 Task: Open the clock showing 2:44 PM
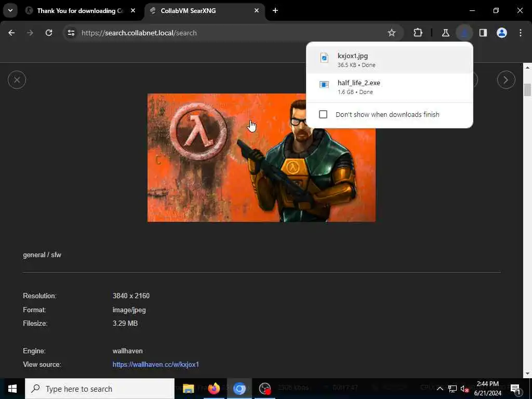click(487, 389)
